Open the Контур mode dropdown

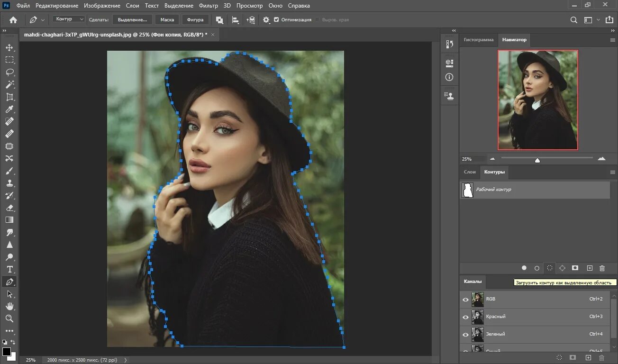[69, 19]
